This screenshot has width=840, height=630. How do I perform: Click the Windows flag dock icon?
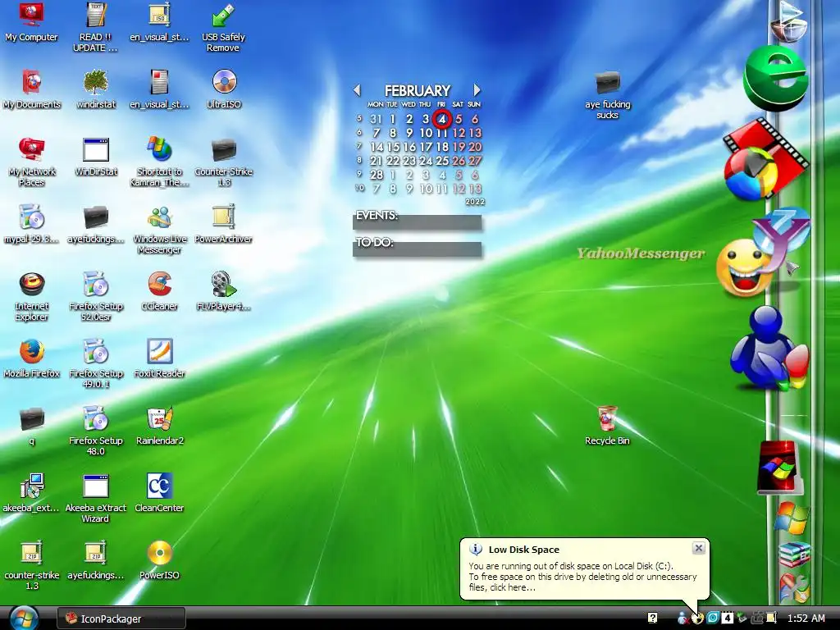pyautogui.click(x=792, y=518)
